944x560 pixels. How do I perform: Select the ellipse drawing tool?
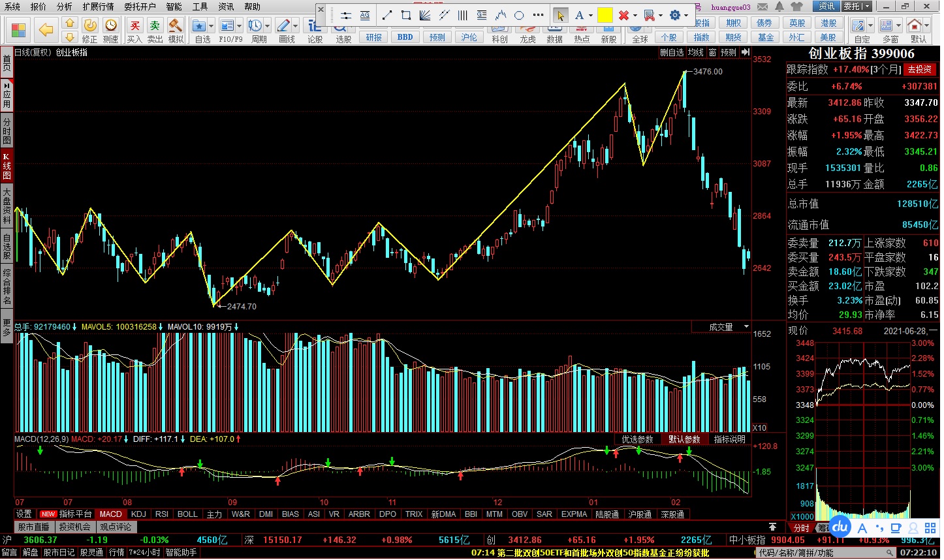519,15
